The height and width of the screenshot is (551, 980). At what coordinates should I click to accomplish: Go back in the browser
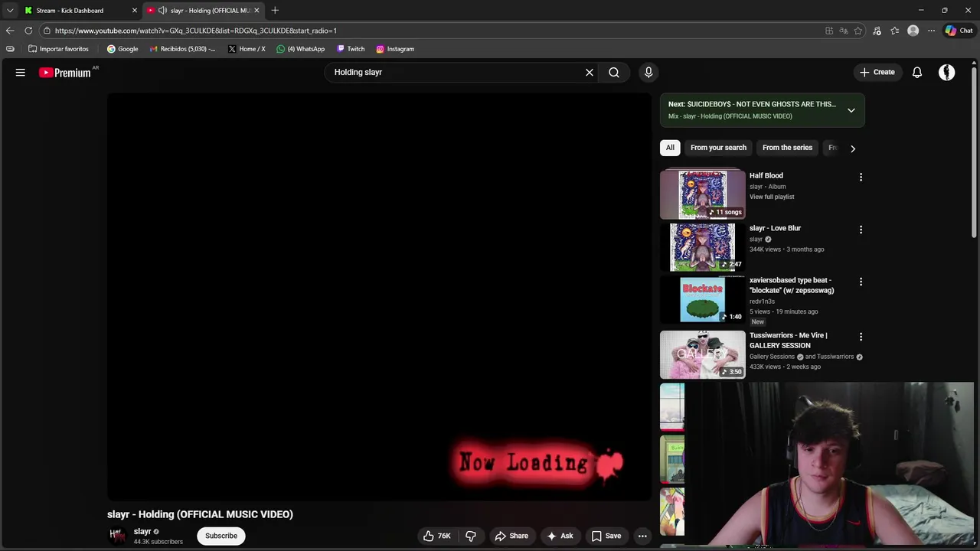10,31
